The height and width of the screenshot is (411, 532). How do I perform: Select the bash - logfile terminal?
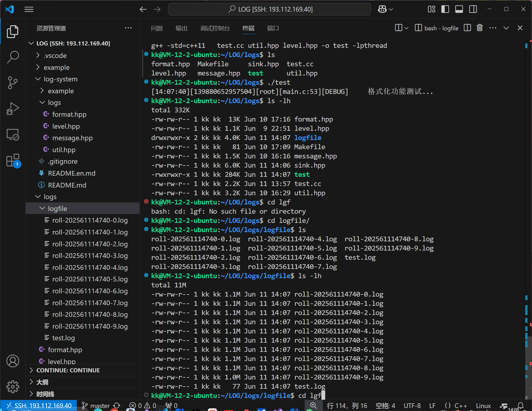(437, 28)
